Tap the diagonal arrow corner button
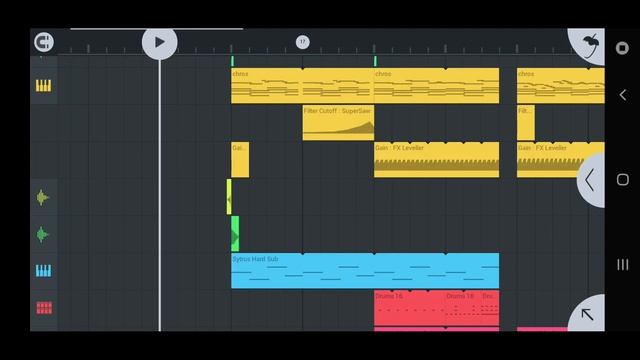This screenshot has width=640, height=360. [587, 314]
